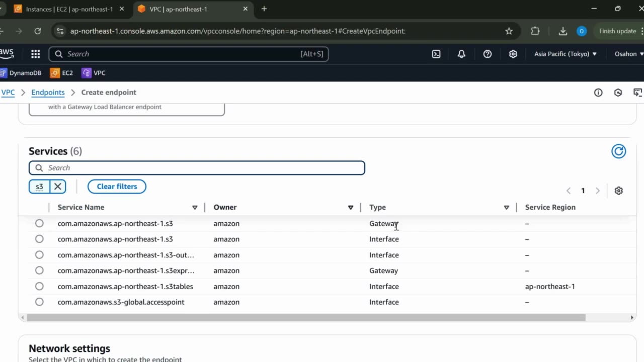
Task: Click the VPC shortcut in favorites bar
Action: click(x=94, y=73)
